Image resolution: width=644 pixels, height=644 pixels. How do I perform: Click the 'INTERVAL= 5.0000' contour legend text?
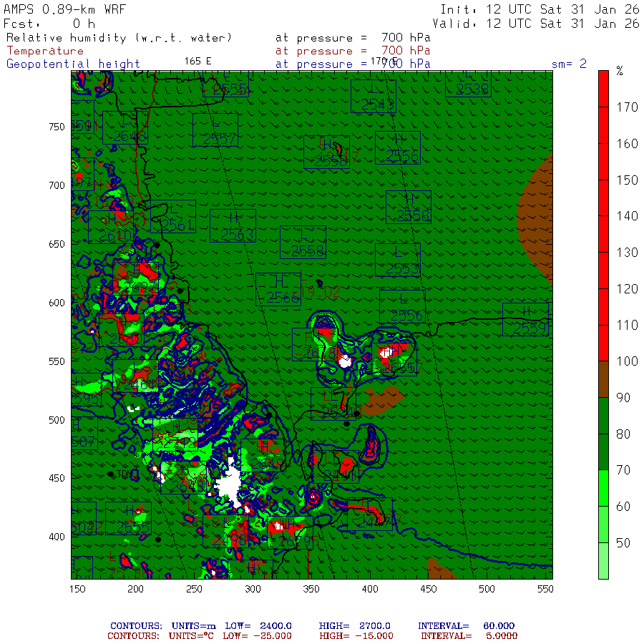coord(469,636)
